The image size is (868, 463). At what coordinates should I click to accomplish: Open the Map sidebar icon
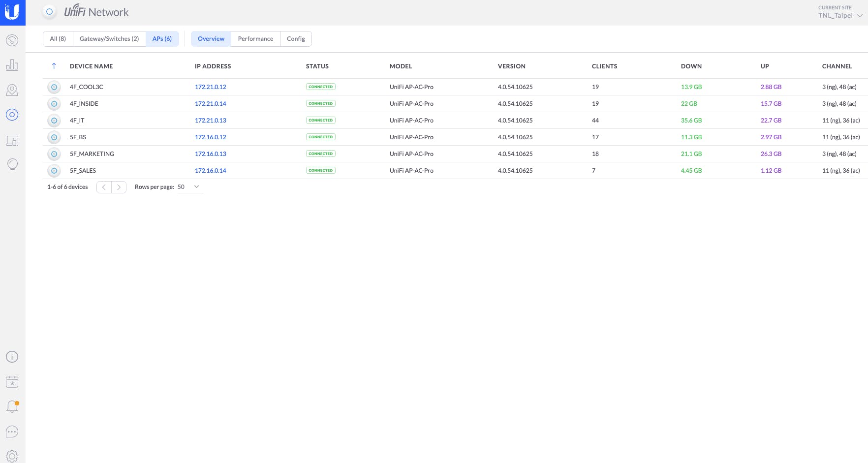point(12,90)
